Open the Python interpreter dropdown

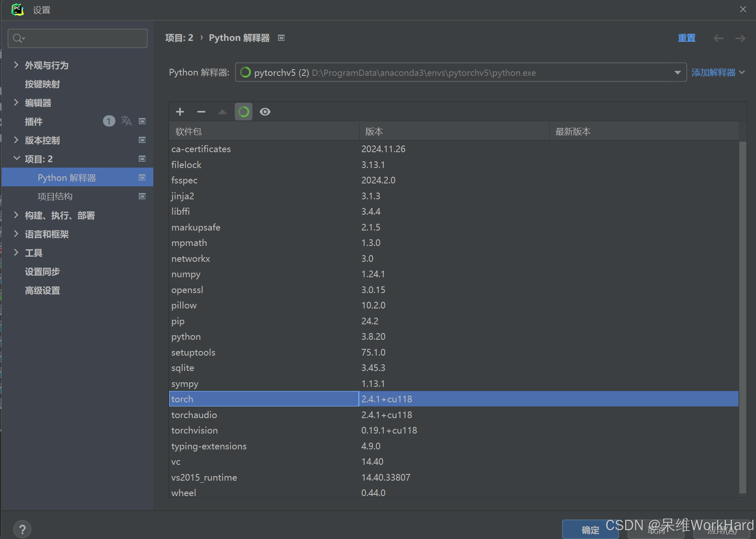pyautogui.click(x=461, y=73)
